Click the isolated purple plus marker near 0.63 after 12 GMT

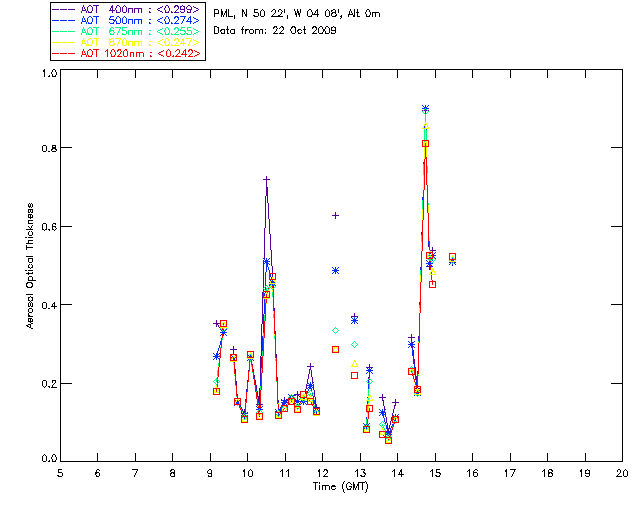(x=336, y=216)
